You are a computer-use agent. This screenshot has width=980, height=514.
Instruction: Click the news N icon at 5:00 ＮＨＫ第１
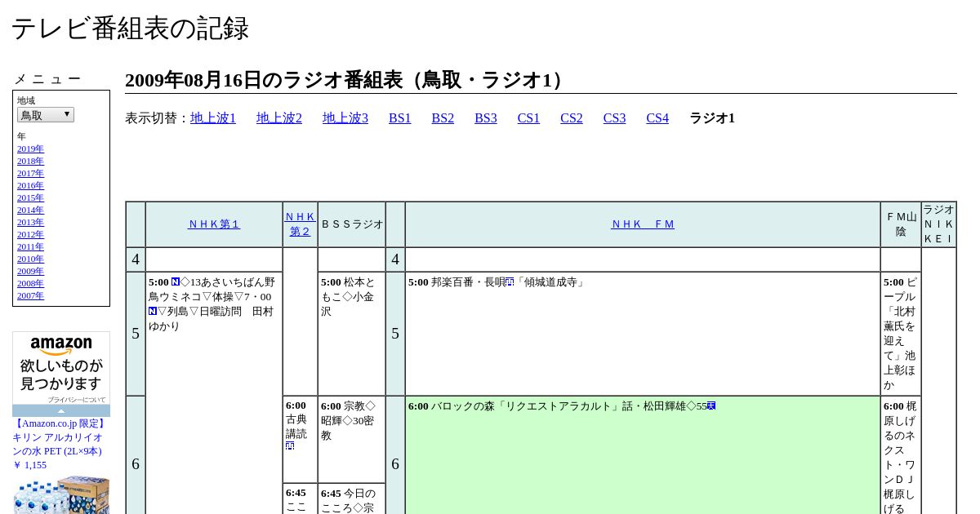(x=176, y=282)
